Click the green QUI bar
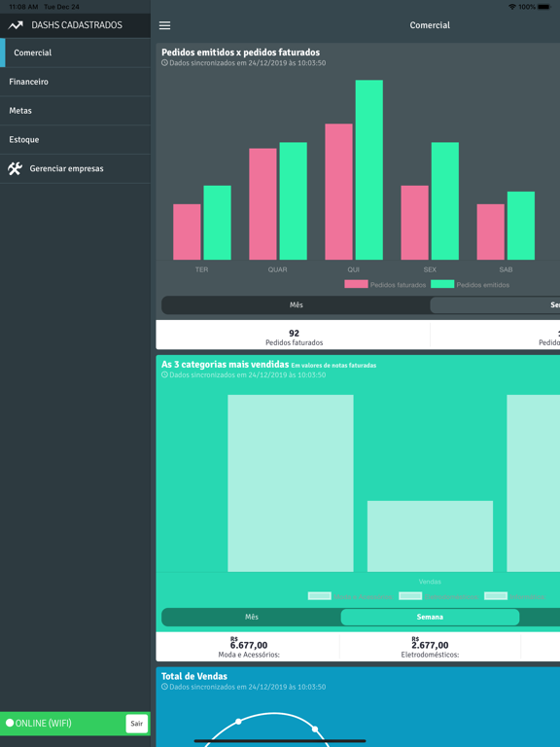This screenshot has height=747, width=560. click(x=369, y=170)
